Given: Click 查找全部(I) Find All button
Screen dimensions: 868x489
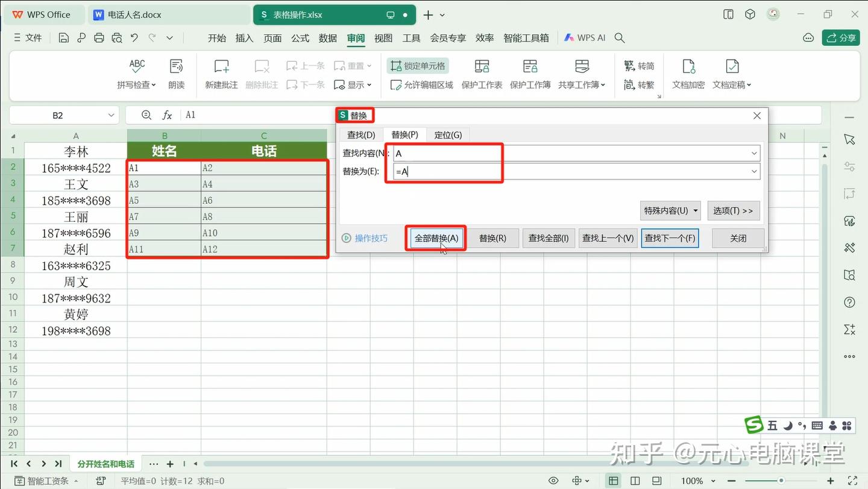Looking at the screenshot, I should click(x=549, y=238).
